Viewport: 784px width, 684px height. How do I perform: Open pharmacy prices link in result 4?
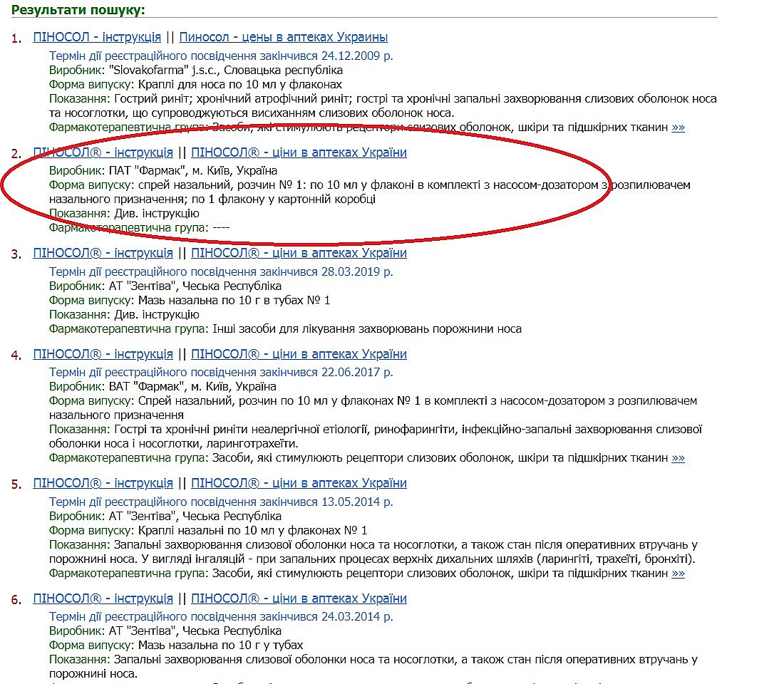click(x=299, y=354)
